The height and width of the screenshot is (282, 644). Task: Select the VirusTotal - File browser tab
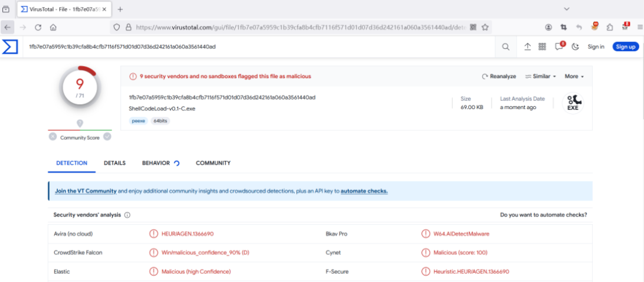(64, 9)
